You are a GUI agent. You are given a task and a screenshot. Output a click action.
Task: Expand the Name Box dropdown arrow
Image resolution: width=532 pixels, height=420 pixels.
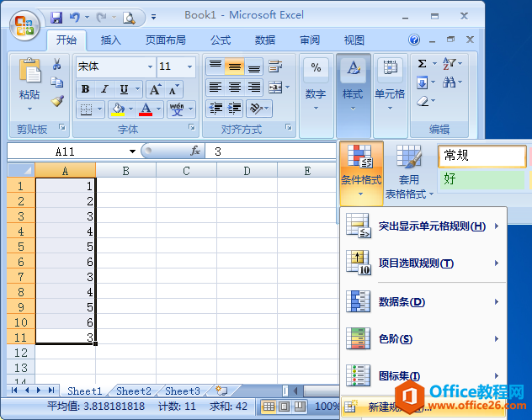132,152
